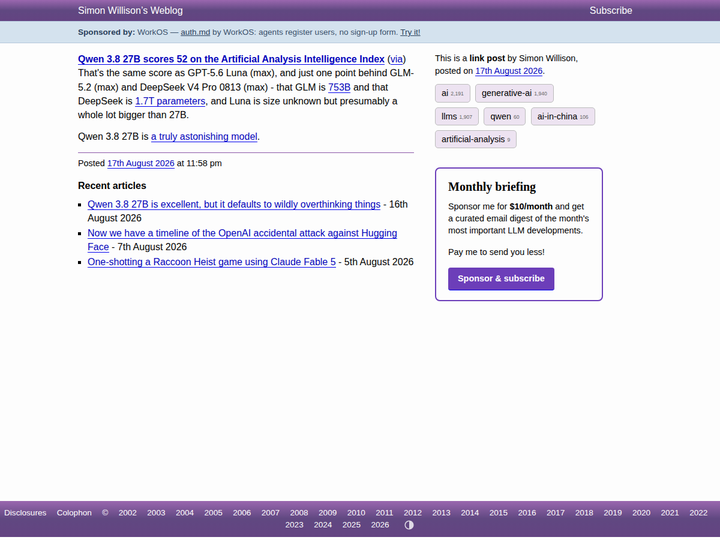Select the 'ai-in-china' tag
This screenshot has width=720, height=540.
click(562, 117)
